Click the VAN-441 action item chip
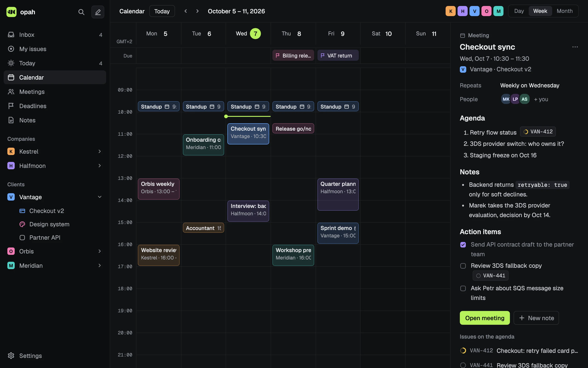Screen dimensions: 588x368 pos(490,276)
